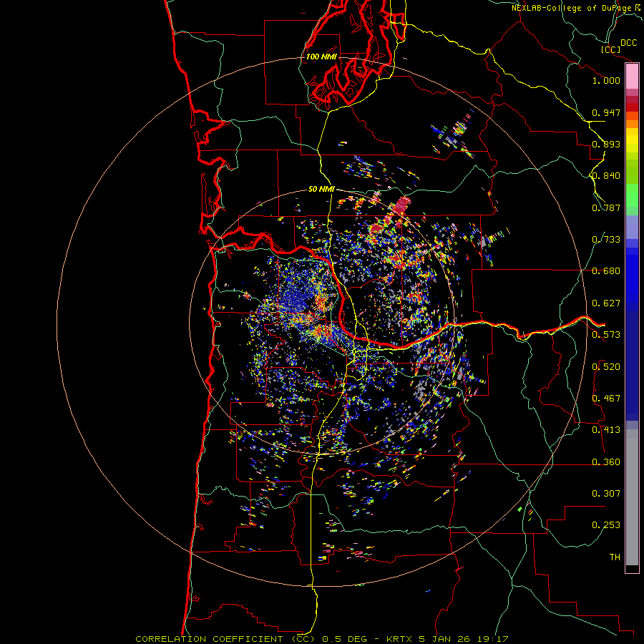This screenshot has height=644, width=644.
Task: Select the 0.573 scale value
Action: pyautogui.click(x=606, y=335)
